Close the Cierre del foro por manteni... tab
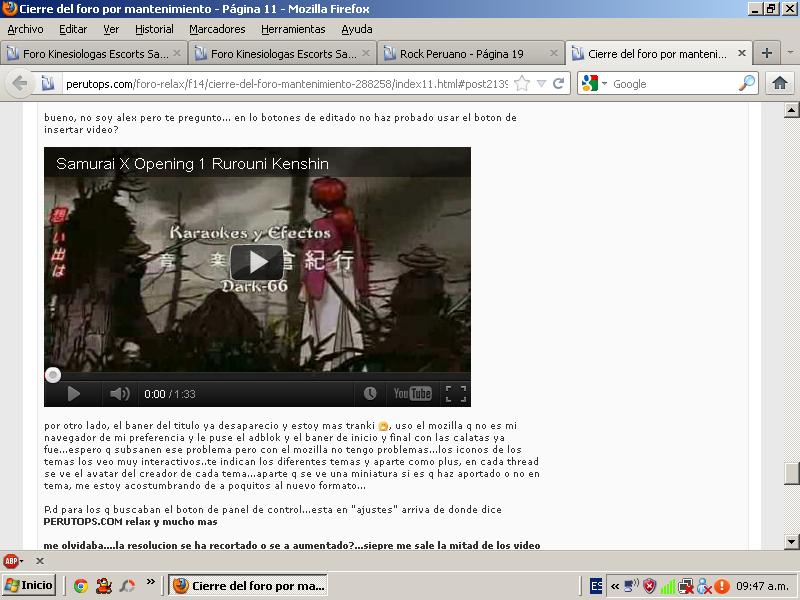The height and width of the screenshot is (600, 800). point(742,53)
